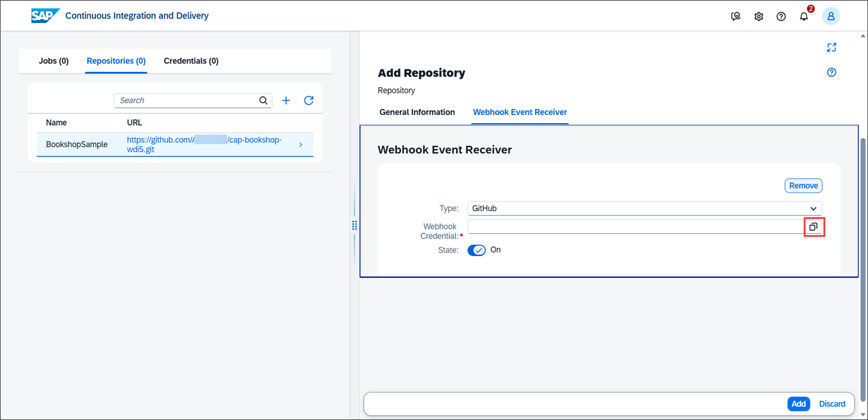Open the Type dropdown showing GitHub

(x=645, y=208)
